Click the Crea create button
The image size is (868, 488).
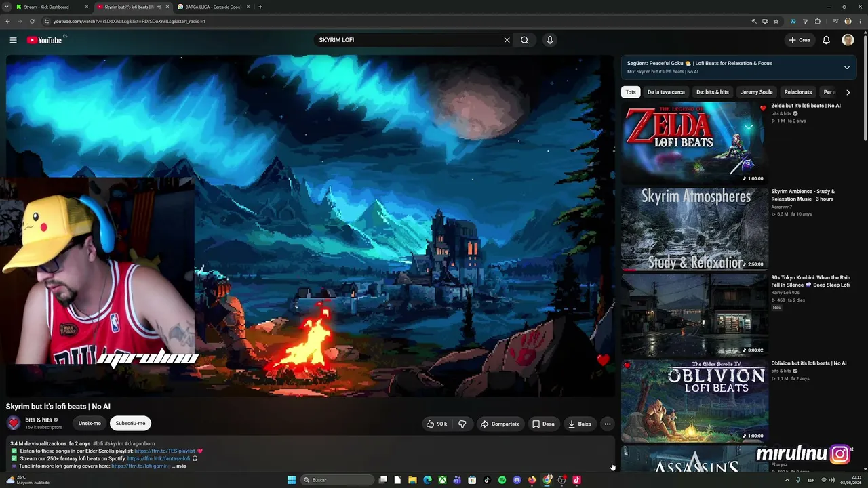(x=800, y=40)
